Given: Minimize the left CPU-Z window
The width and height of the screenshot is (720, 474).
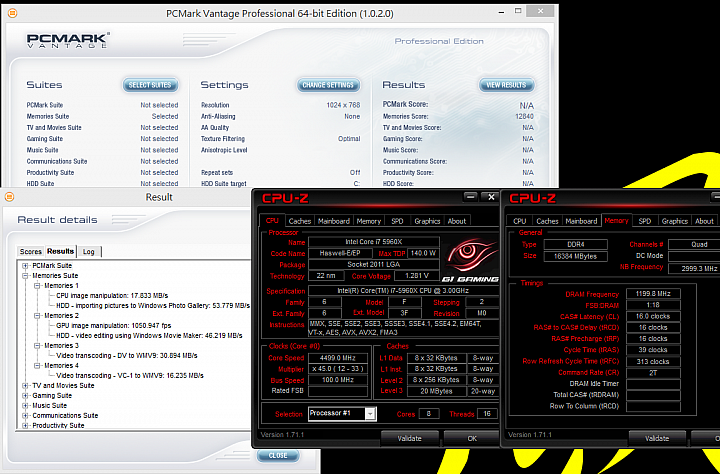Looking at the screenshot, I should point(470,197).
